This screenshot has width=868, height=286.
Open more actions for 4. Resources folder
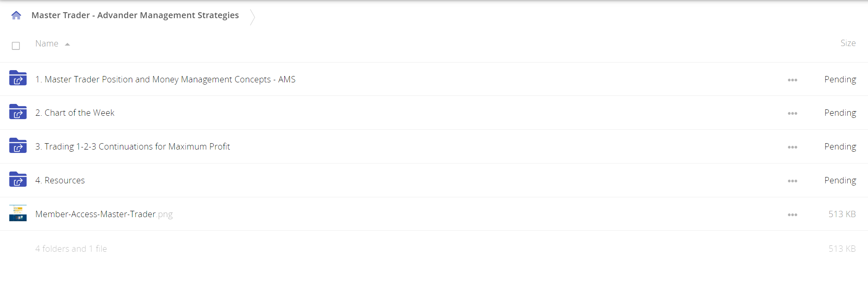tap(792, 181)
